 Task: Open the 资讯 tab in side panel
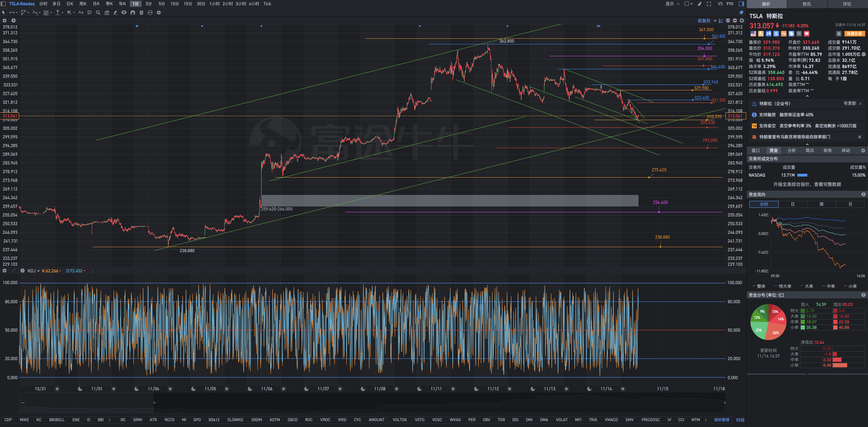coord(807,4)
